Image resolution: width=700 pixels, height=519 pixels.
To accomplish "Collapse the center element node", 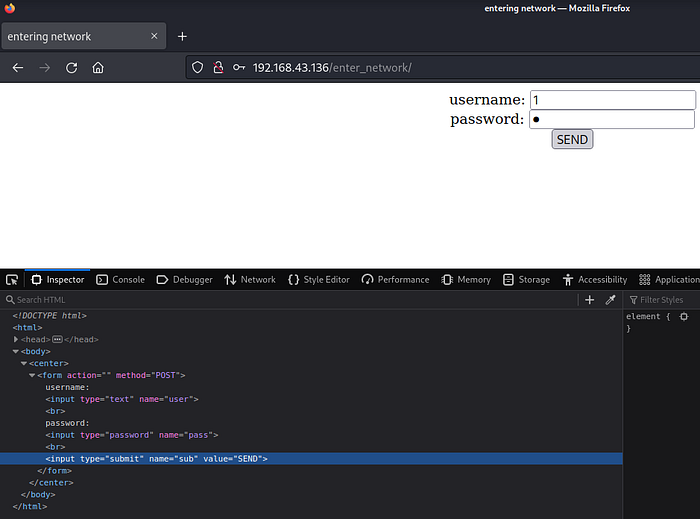I will click(24, 363).
